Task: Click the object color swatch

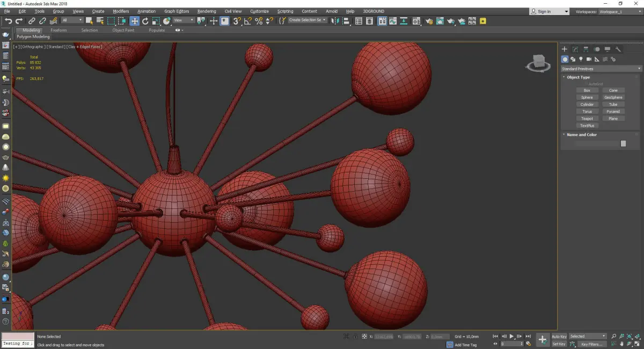Action: tap(623, 143)
